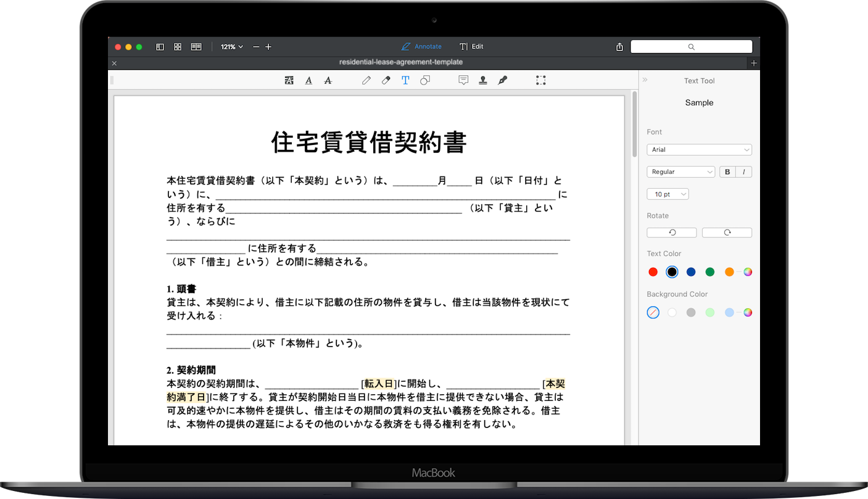
Task: Set text color to red
Action: click(653, 272)
